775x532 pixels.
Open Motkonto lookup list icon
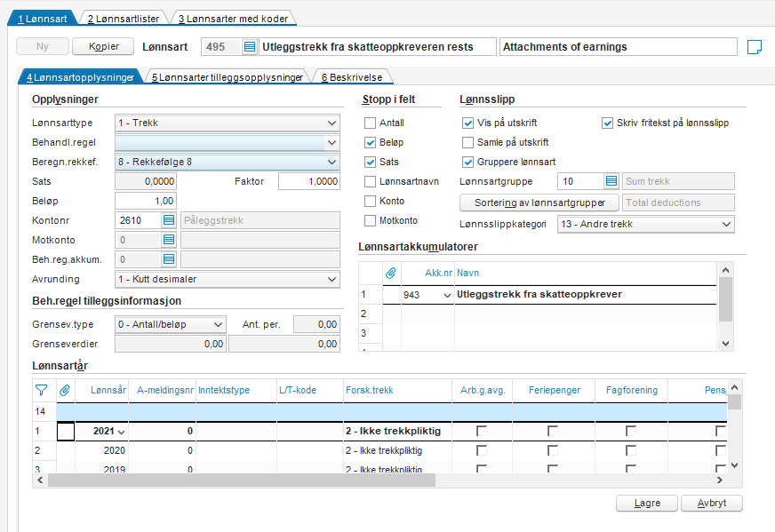169,240
